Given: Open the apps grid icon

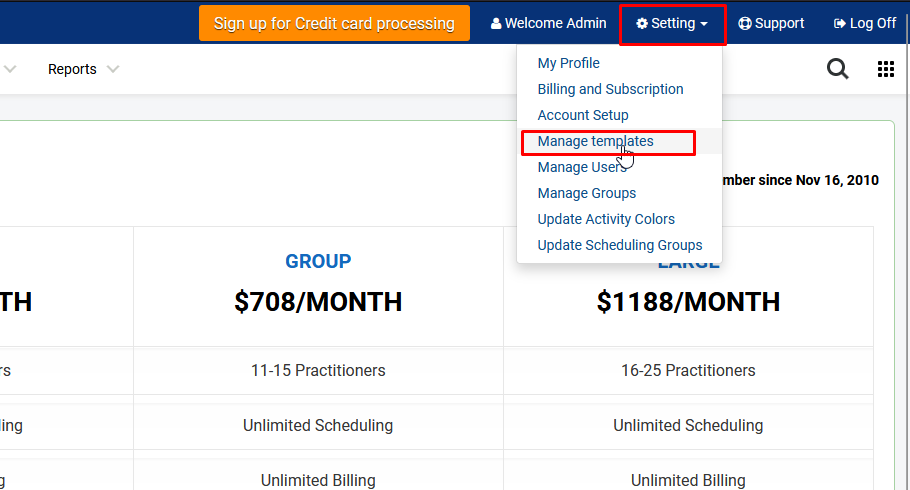Looking at the screenshot, I should [x=886, y=69].
